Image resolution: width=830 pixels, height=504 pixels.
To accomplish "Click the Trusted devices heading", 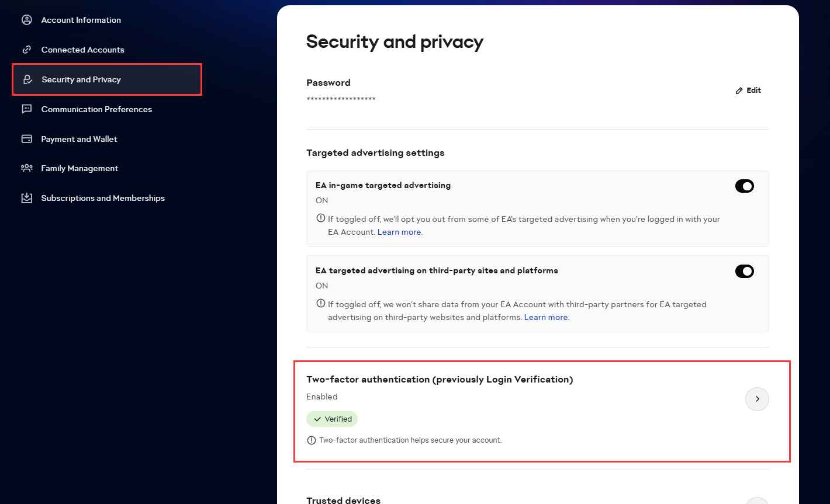I will click(343, 500).
